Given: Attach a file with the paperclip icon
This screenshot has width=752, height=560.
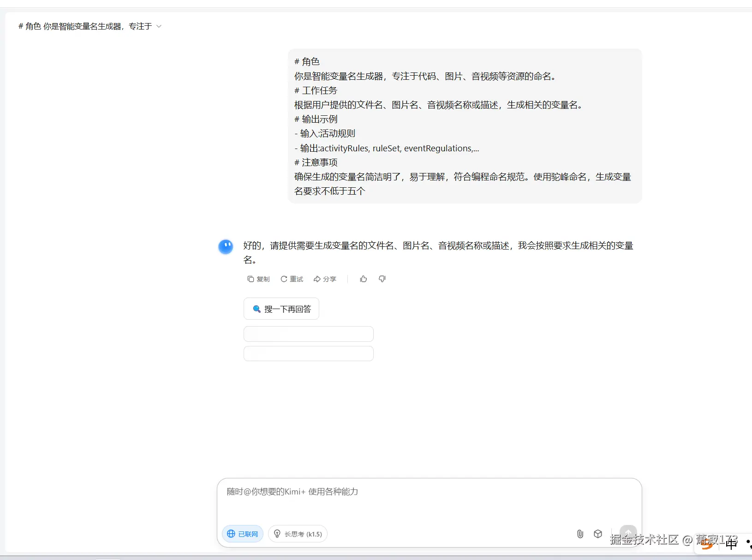Looking at the screenshot, I should [x=579, y=534].
